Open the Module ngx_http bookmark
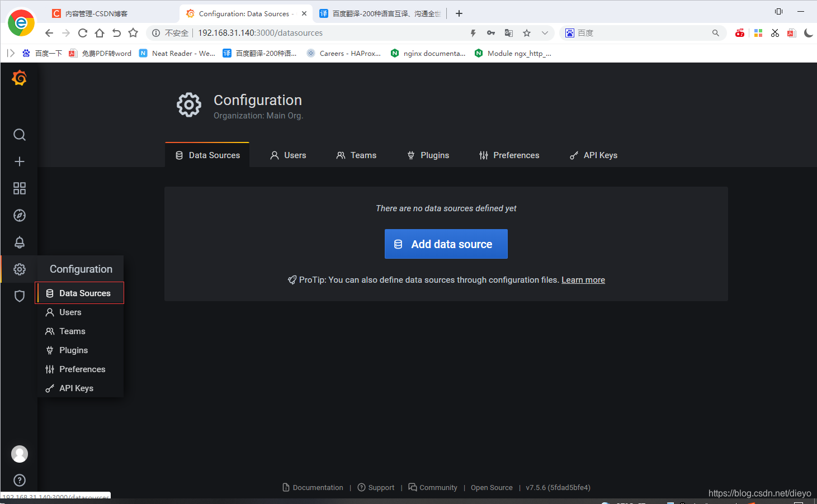Image resolution: width=817 pixels, height=504 pixels. pos(513,53)
